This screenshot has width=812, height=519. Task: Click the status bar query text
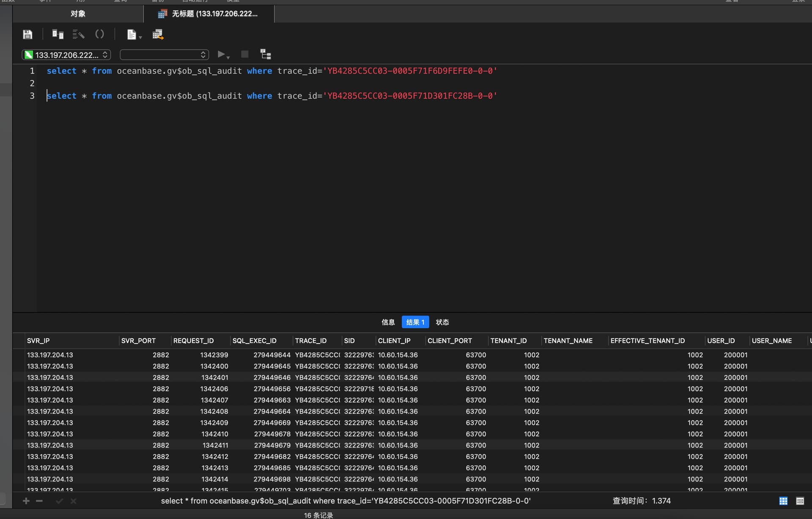pos(346,501)
